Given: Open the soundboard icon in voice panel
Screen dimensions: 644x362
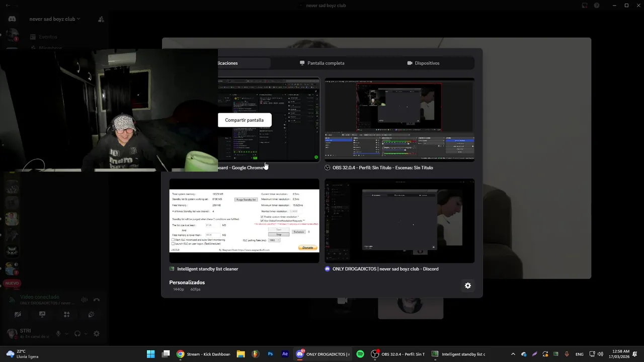Looking at the screenshot, I should click(91, 314).
